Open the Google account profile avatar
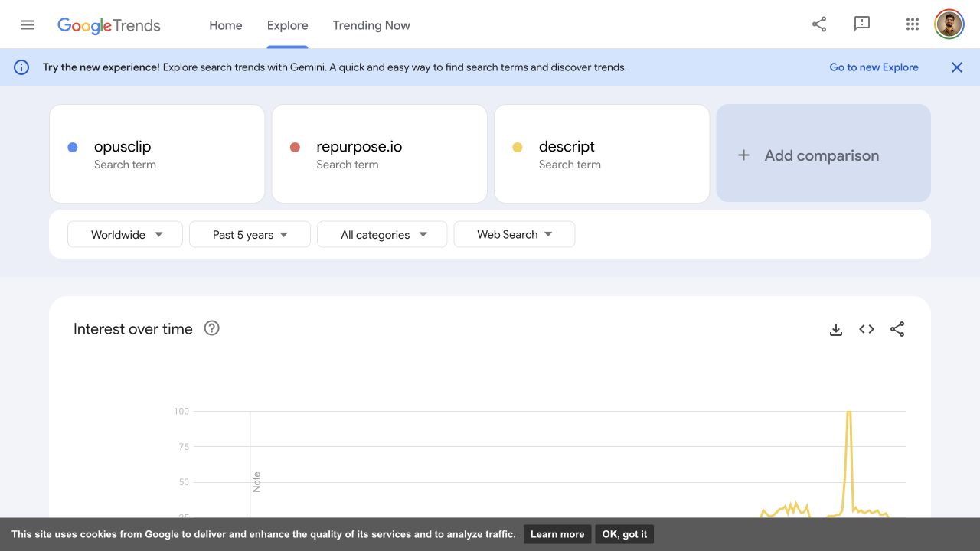980x551 pixels. click(949, 24)
